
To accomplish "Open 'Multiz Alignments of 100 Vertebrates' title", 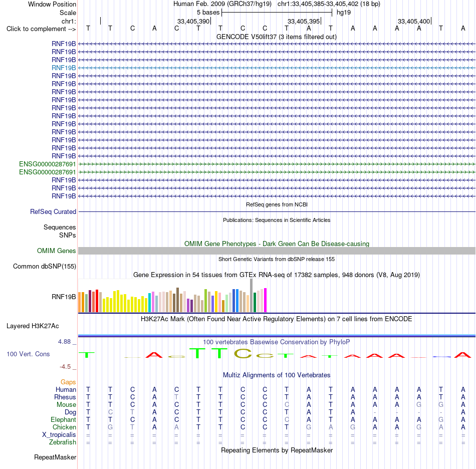I will click(x=277, y=375).
